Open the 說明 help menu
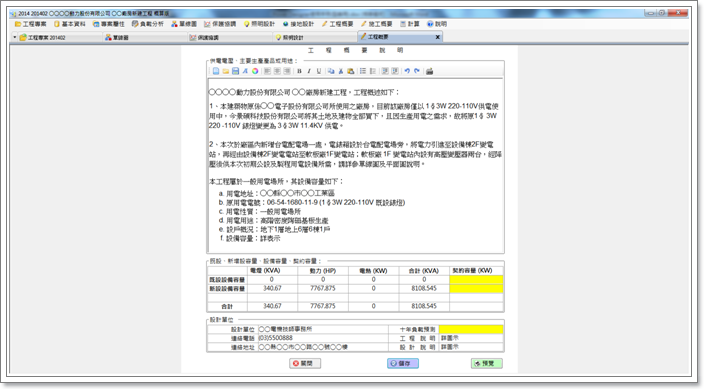 (437, 24)
